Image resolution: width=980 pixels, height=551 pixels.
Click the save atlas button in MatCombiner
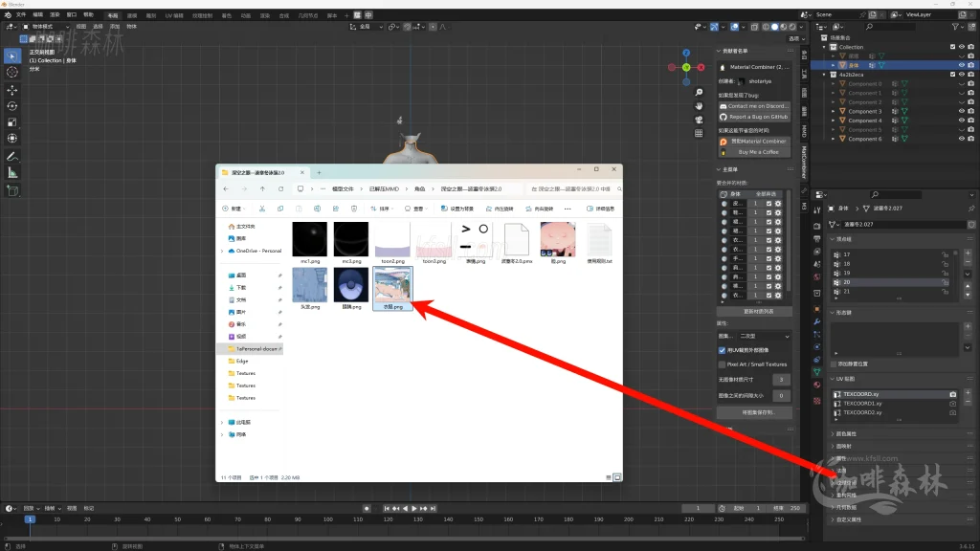754,413
